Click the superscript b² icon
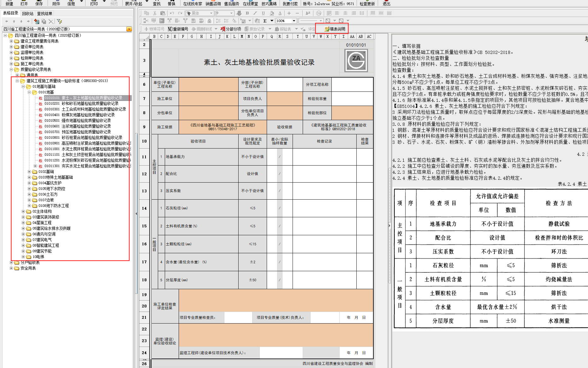Viewport: 588px width, 368px height. click(308, 13)
